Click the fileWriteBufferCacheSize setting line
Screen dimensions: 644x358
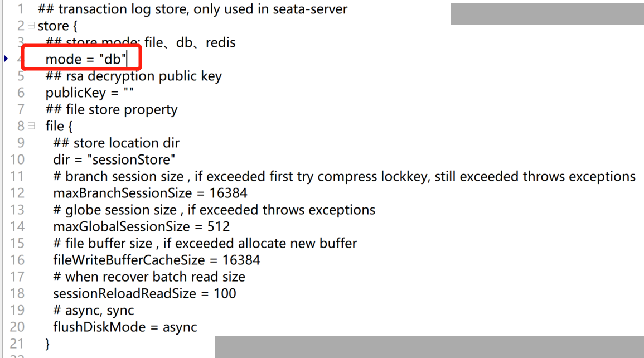157,260
